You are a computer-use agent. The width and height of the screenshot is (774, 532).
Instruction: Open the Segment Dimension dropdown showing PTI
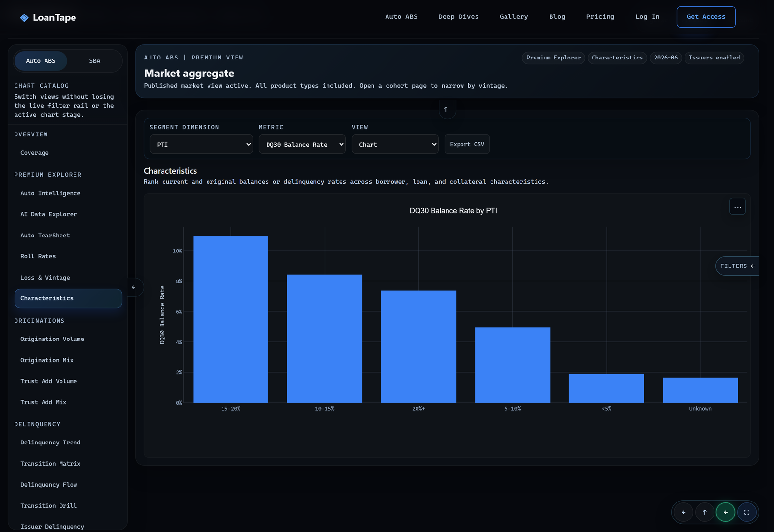point(201,144)
